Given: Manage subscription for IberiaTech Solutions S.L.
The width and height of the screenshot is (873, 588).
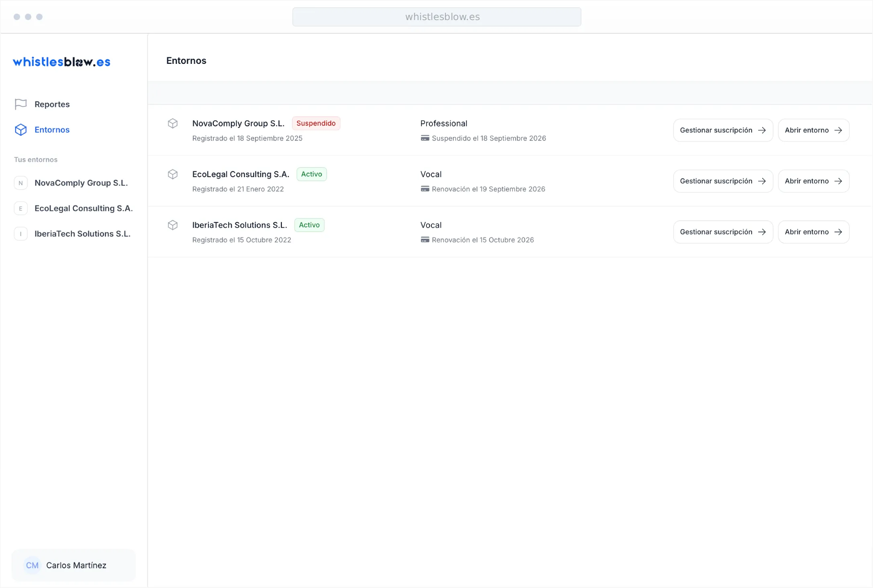Looking at the screenshot, I should click(723, 232).
